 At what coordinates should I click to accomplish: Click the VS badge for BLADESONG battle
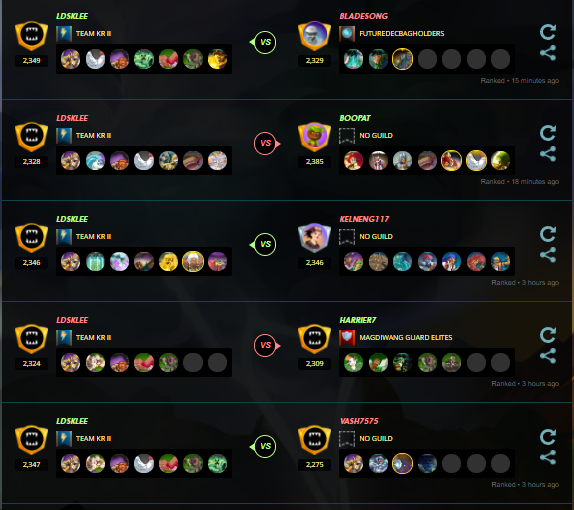264,42
